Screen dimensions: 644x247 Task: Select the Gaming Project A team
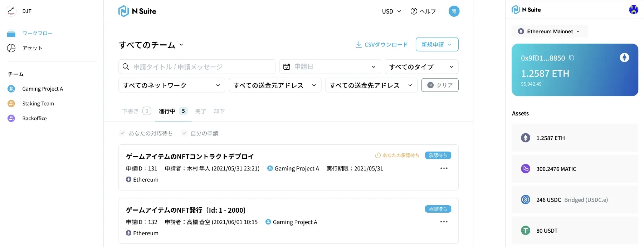(x=43, y=89)
